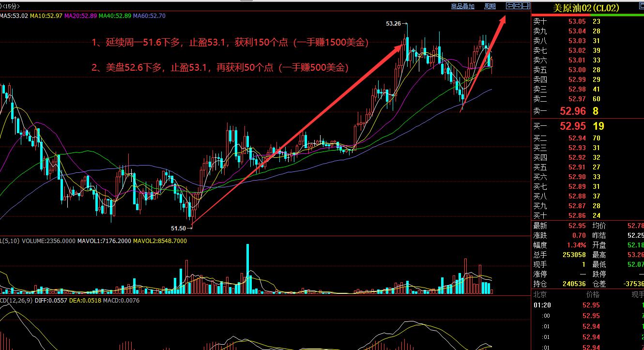Select the 买六 bid row
Image resolution: width=644 pixels, height=350 pixels.
[x=587, y=177]
